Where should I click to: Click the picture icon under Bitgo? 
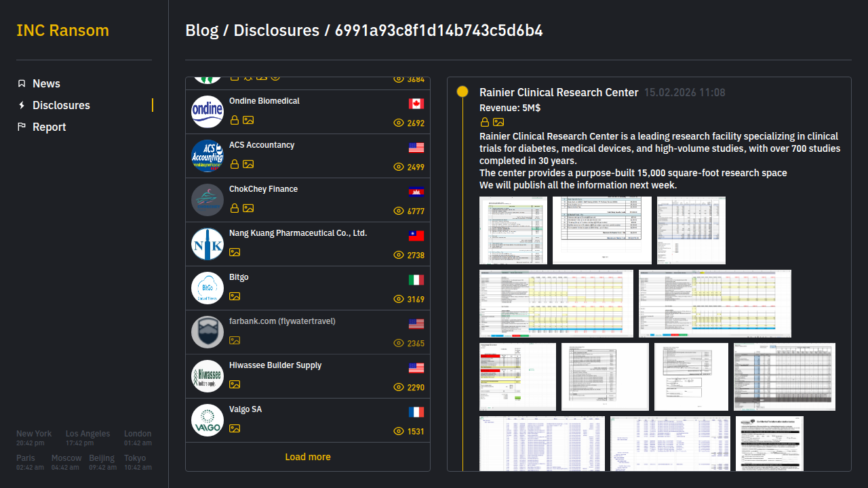(x=235, y=296)
